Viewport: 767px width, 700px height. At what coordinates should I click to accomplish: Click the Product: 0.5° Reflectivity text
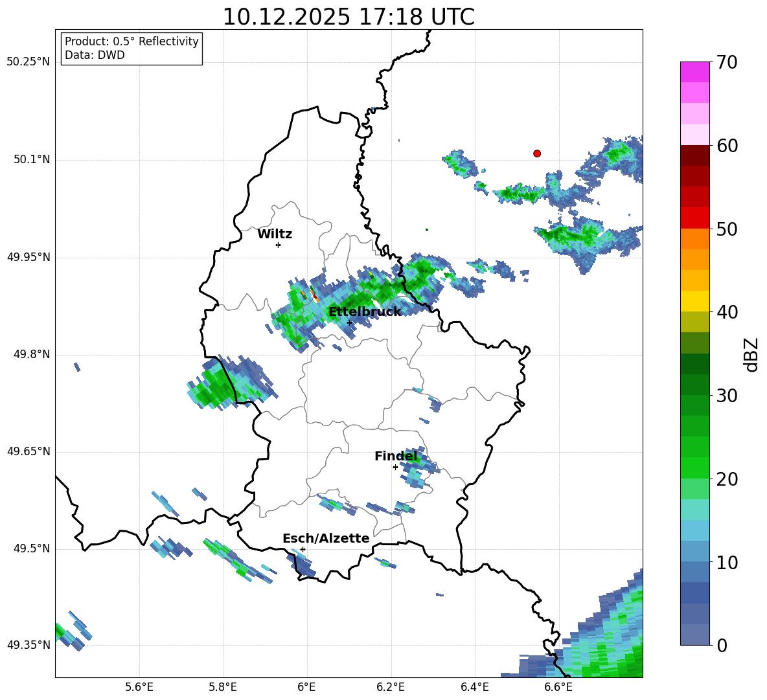(x=132, y=41)
